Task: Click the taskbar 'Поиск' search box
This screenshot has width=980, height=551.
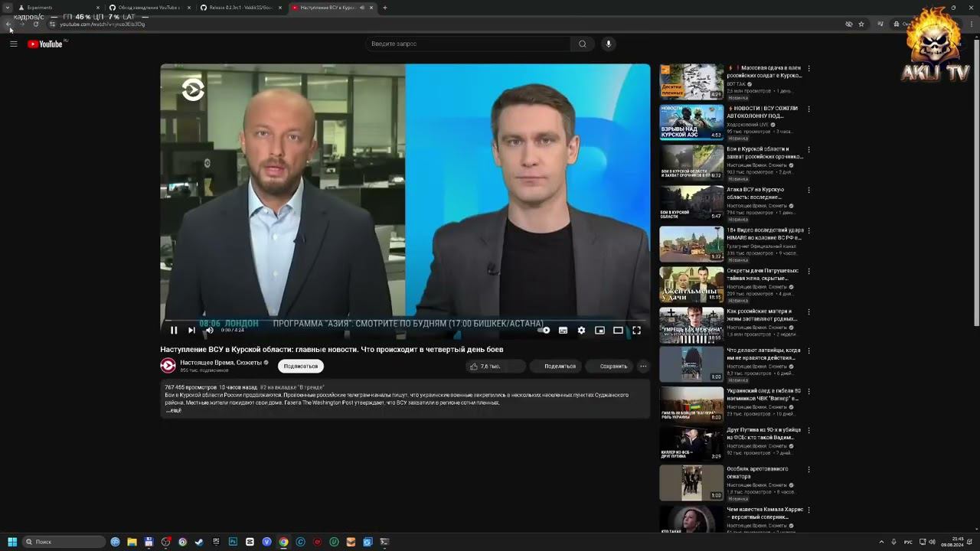Action: coord(64,542)
